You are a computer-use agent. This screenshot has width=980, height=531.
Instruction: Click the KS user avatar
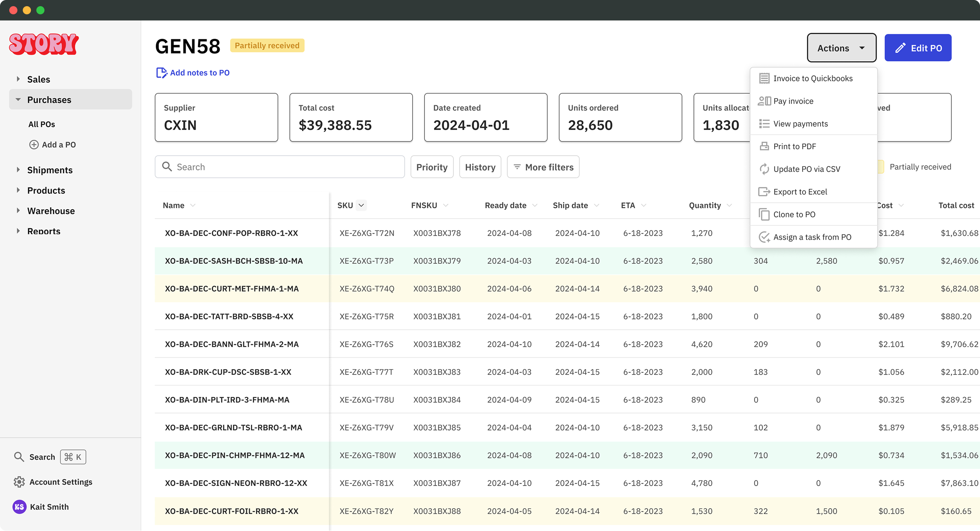coord(19,507)
